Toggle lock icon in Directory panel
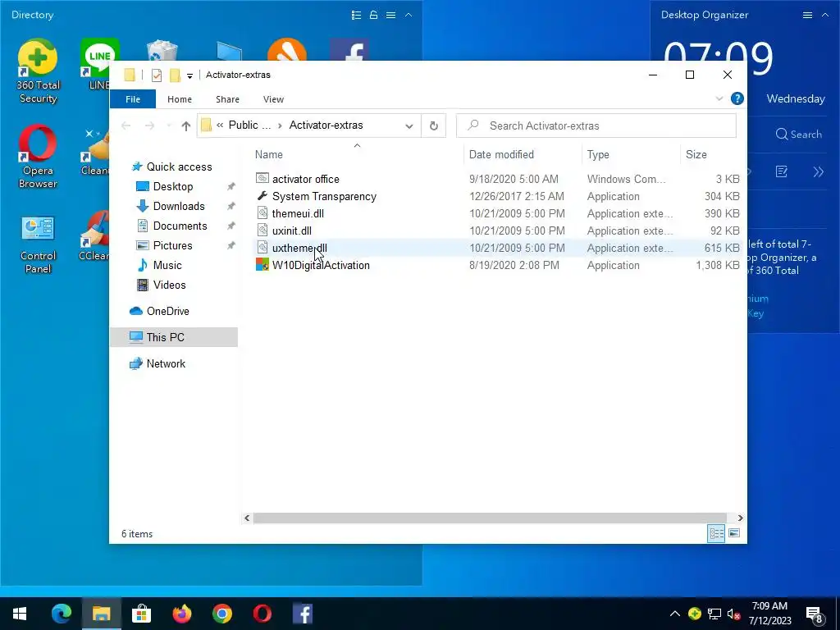Screen dimensions: 840x630 (373, 15)
